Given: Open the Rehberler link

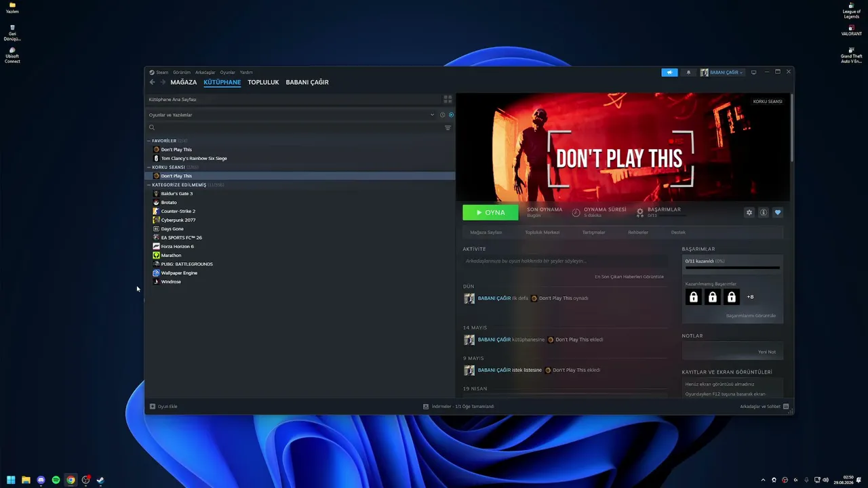Looking at the screenshot, I should [x=638, y=232].
